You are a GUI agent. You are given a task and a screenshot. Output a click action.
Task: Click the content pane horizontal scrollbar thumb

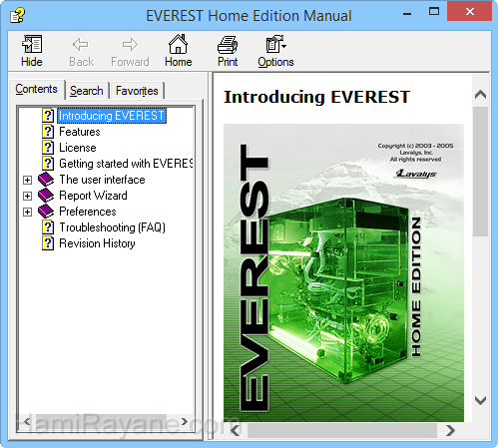click(342, 431)
